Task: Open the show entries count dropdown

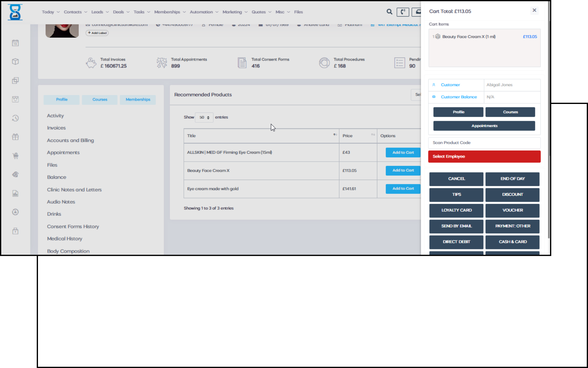Action: [x=204, y=117]
